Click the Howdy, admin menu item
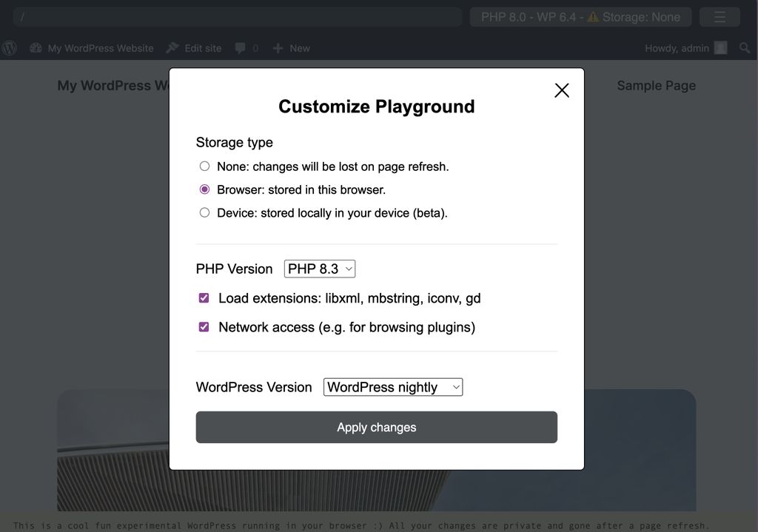Viewport: 758px width, 532px height. pyautogui.click(x=677, y=48)
